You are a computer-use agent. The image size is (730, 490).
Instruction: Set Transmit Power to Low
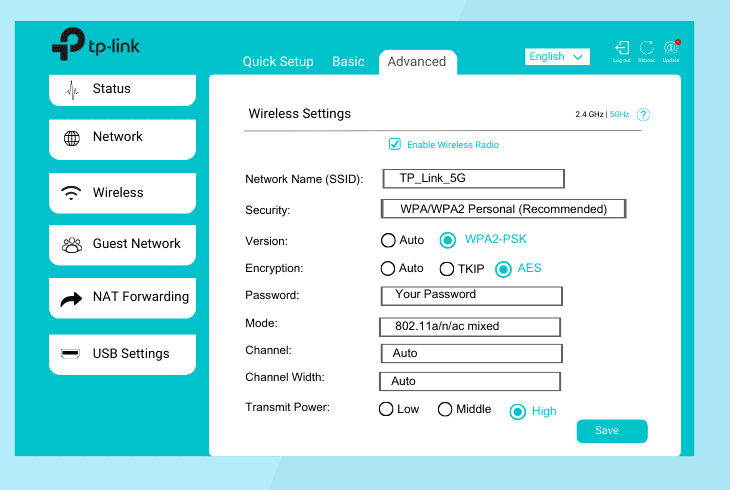click(x=386, y=409)
